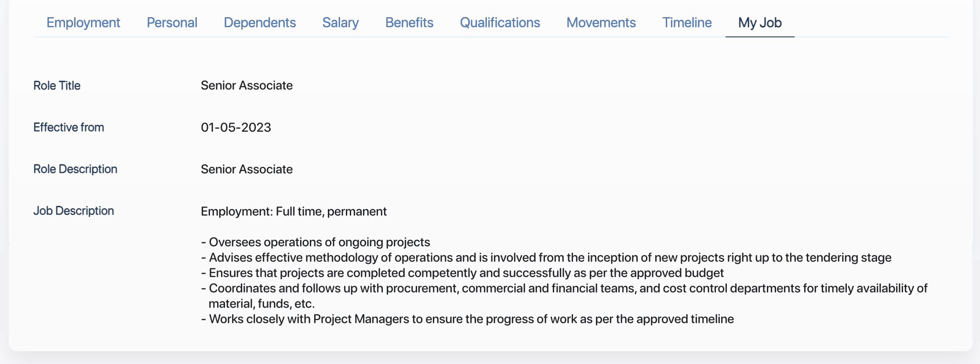
Task: Click the Oversees operations bullet point
Action: click(316, 241)
